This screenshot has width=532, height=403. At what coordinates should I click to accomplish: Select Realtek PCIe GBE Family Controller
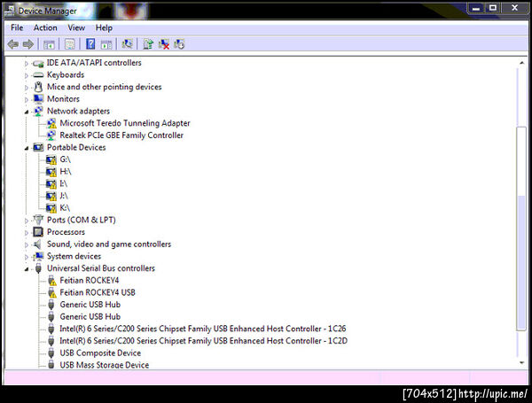[x=121, y=136]
